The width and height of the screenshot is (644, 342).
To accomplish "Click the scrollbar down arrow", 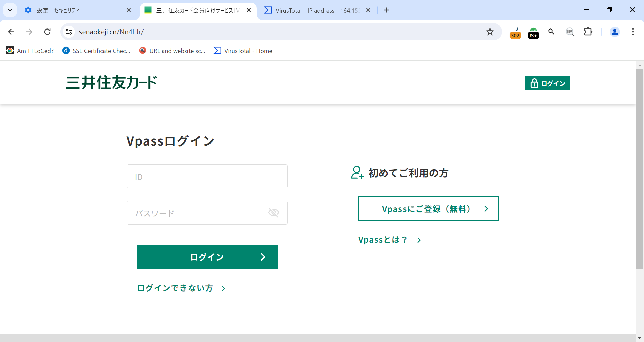I will (640, 338).
